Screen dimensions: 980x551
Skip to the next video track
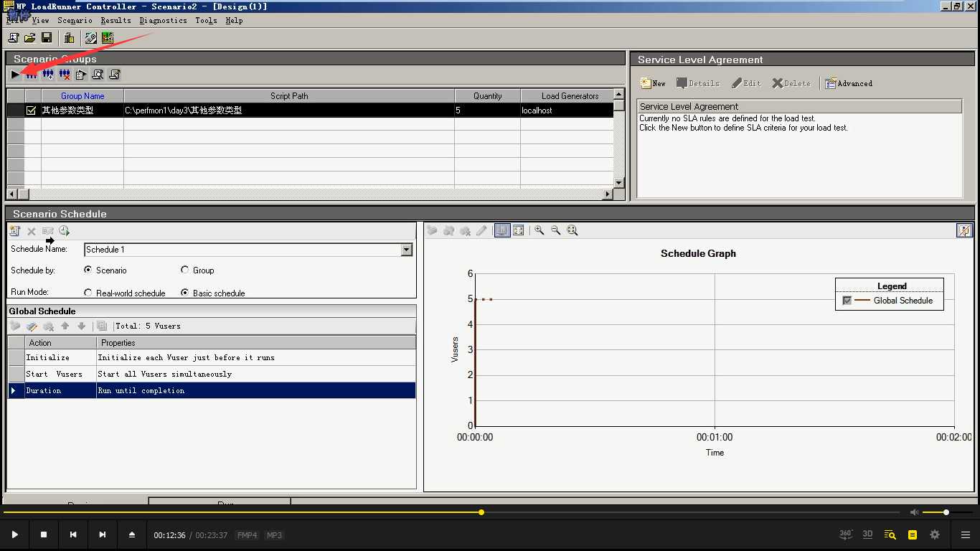(x=103, y=534)
